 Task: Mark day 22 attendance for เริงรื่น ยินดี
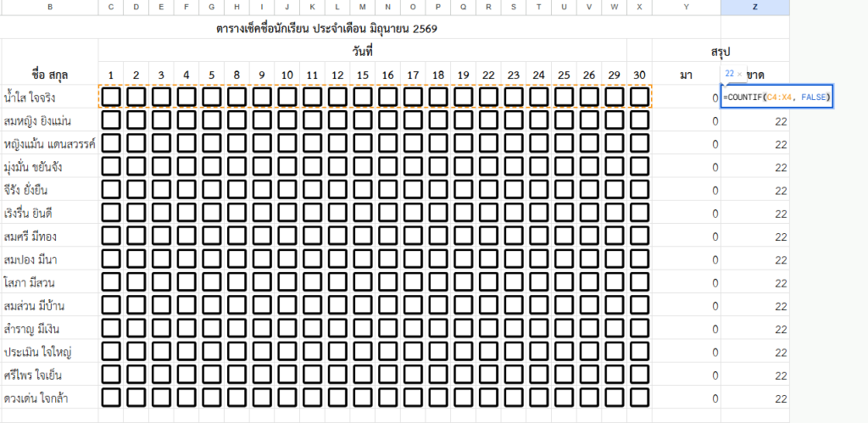point(488,213)
